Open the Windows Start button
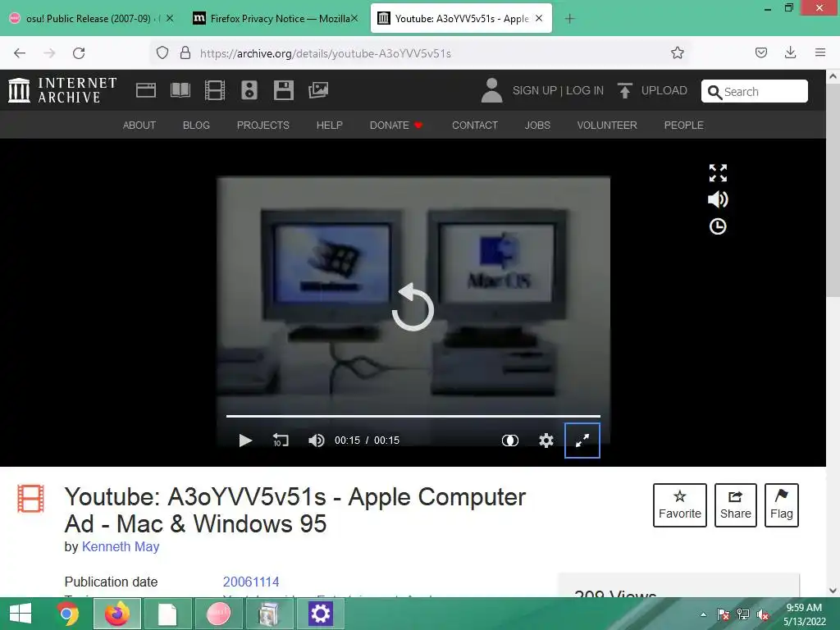Screen dimensions: 840x630 click(x=21, y=614)
